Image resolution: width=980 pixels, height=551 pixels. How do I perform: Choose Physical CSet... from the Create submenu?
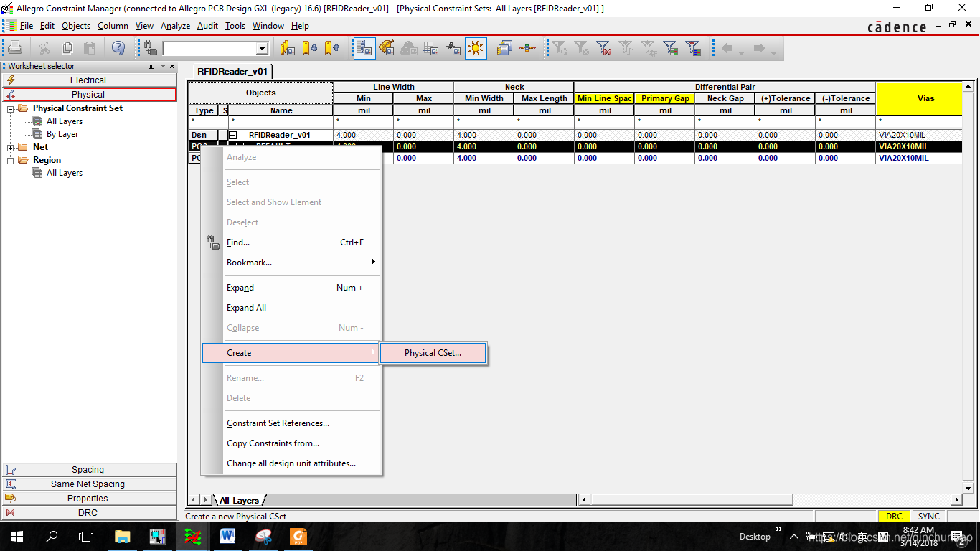tap(433, 353)
